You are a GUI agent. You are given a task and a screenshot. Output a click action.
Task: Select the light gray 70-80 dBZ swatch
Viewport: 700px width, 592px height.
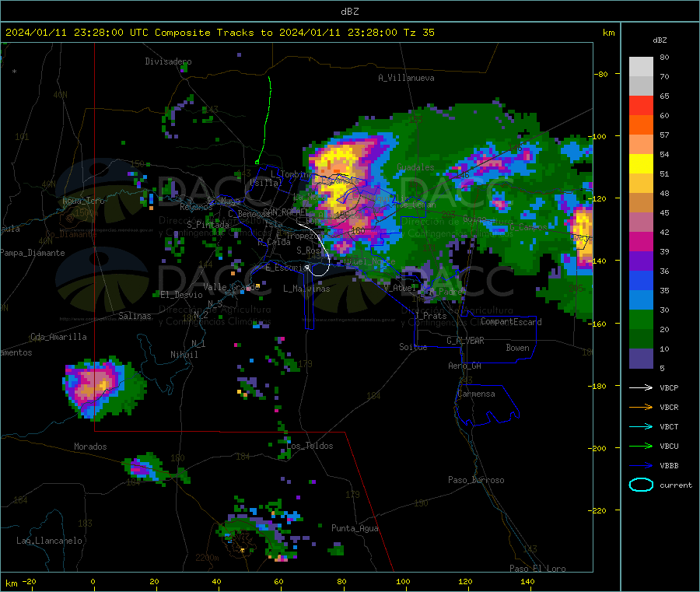(x=641, y=67)
